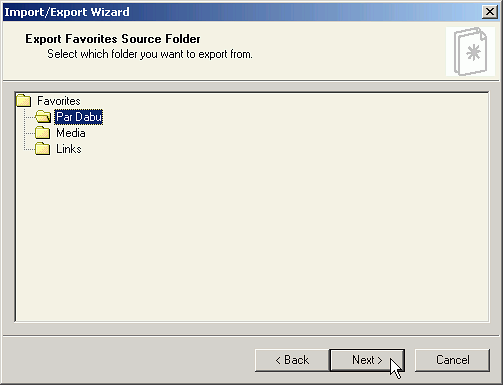Image resolution: width=503 pixels, height=385 pixels.
Task: Click the right angle bracket on Next
Action: point(379,360)
